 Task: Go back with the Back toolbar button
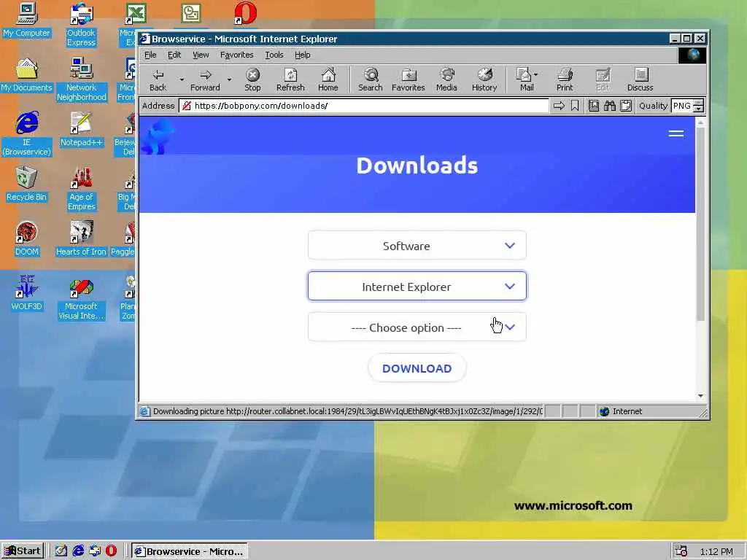[158, 79]
